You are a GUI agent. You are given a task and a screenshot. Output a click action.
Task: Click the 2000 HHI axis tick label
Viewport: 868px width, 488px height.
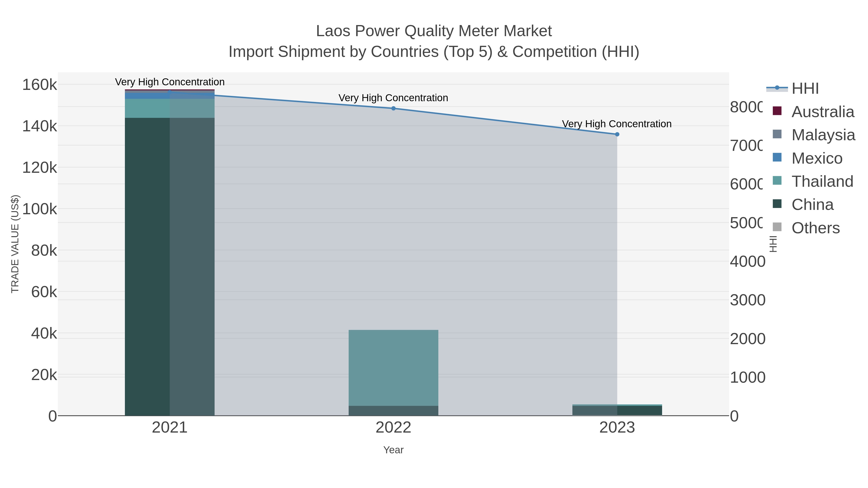748,339
